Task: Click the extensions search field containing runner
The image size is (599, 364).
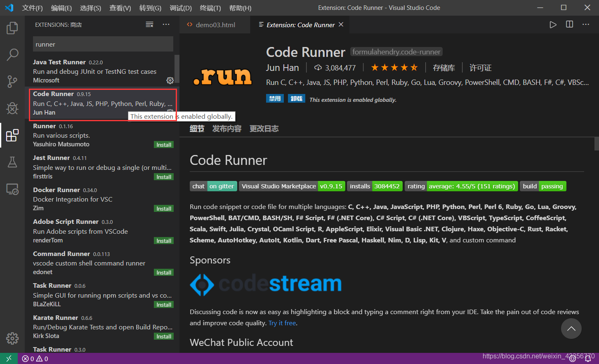Action: tap(103, 44)
